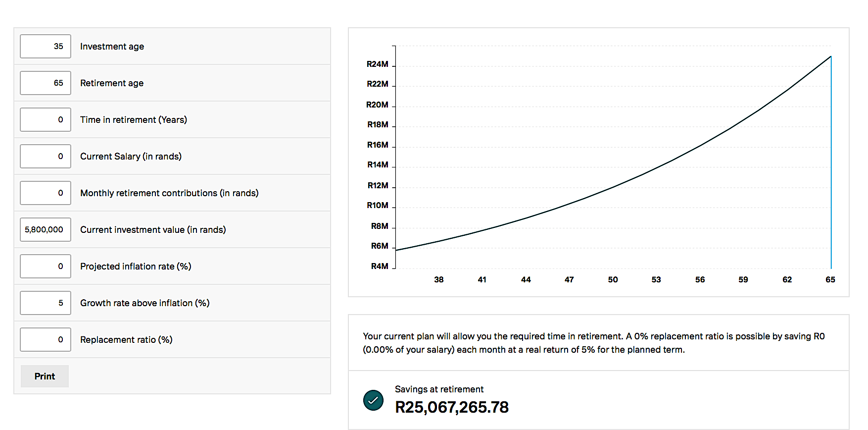Click age 38 on the chart axis
Screen dimensions: 868x430
(x=439, y=280)
